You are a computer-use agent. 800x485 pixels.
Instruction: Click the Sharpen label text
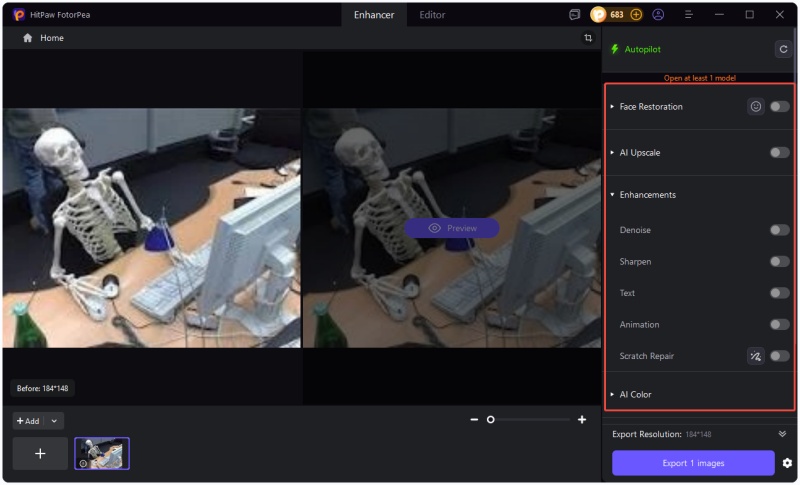coord(635,262)
